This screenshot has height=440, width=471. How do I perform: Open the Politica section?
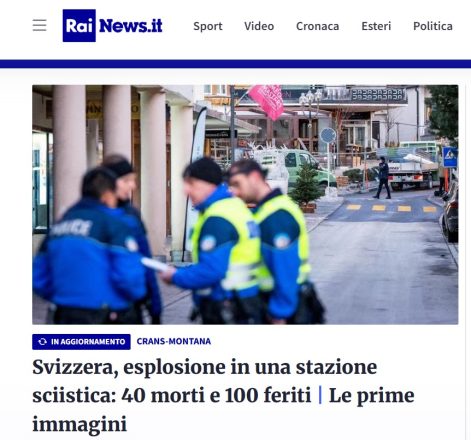click(x=433, y=26)
